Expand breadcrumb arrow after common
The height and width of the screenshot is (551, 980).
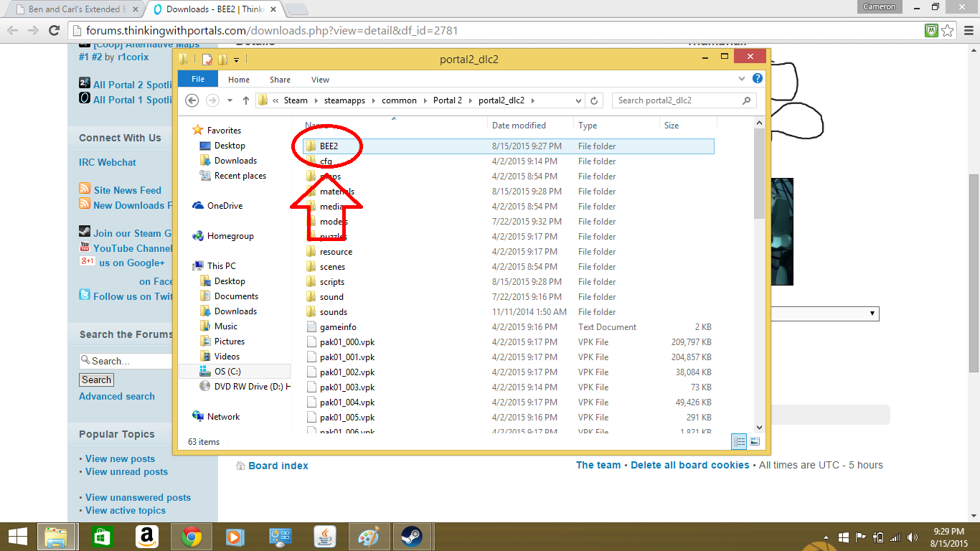pyautogui.click(x=425, y=100)
